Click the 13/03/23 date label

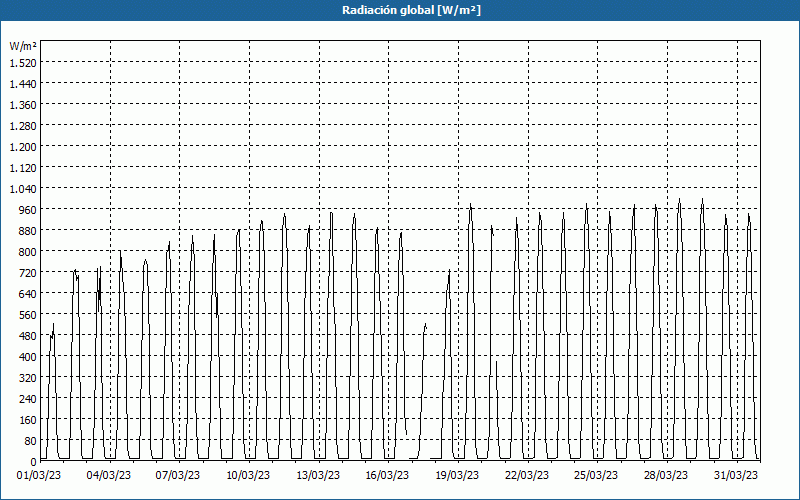pos(318,475)
